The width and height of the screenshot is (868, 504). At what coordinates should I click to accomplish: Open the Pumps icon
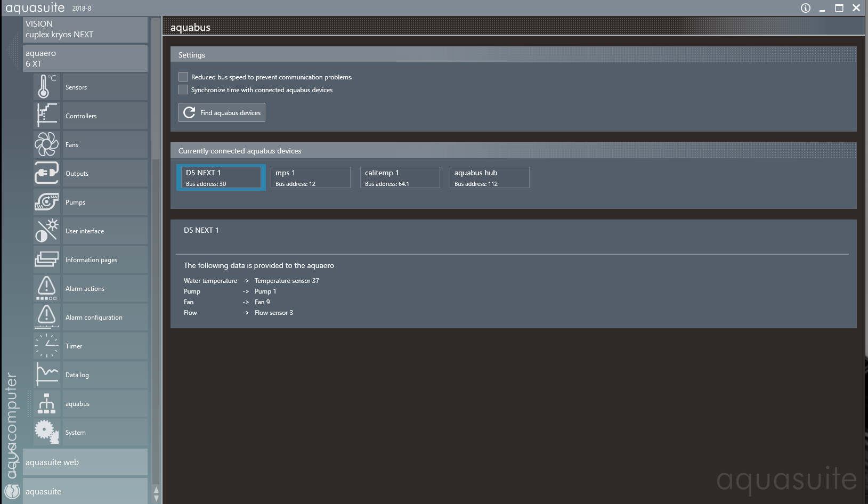(x=46, y=202)
